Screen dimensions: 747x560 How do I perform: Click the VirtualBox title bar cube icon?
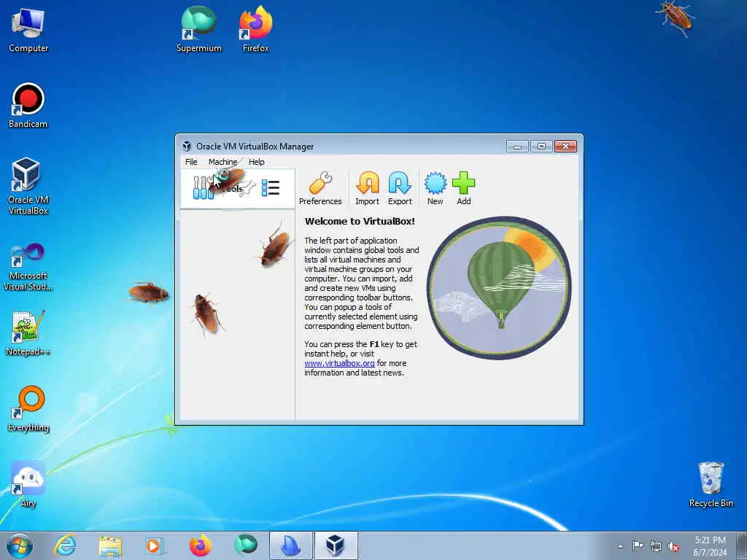[187, 146]
